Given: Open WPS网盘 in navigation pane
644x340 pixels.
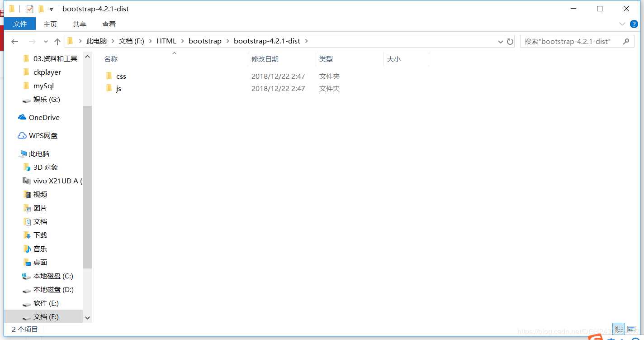Looking at the screenshot, I should pyautogui.click(x=43, y=135).
